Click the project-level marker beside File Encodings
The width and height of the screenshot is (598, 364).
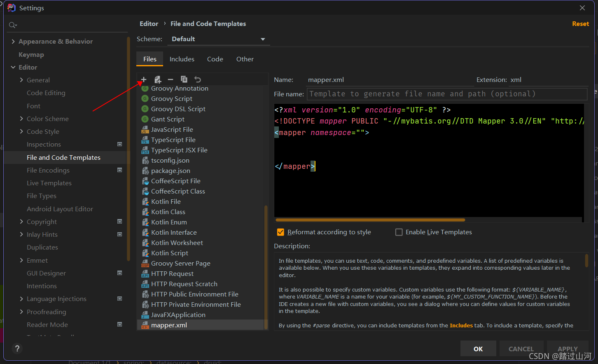120,170
